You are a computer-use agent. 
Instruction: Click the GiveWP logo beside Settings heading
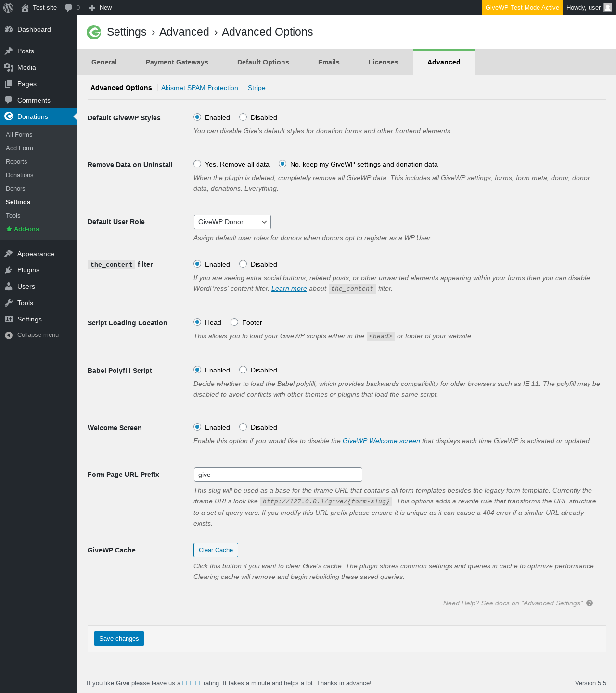click(x=94, y=32)
